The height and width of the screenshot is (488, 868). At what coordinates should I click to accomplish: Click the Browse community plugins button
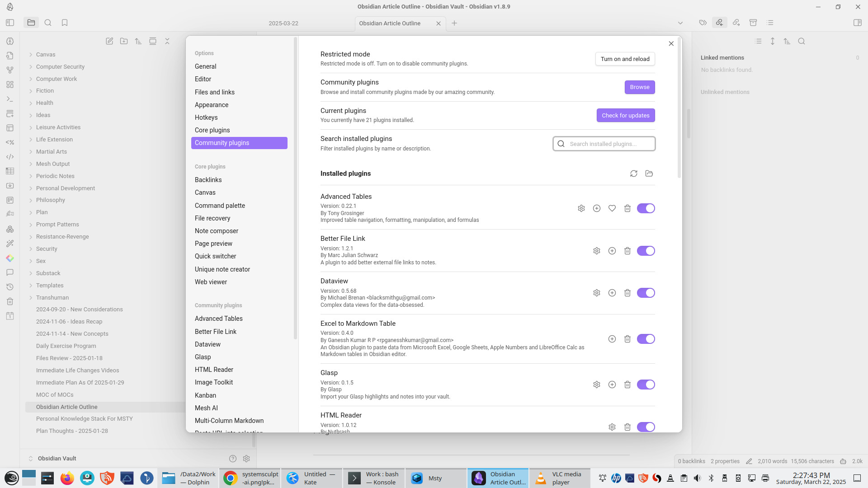click(639, 87)
